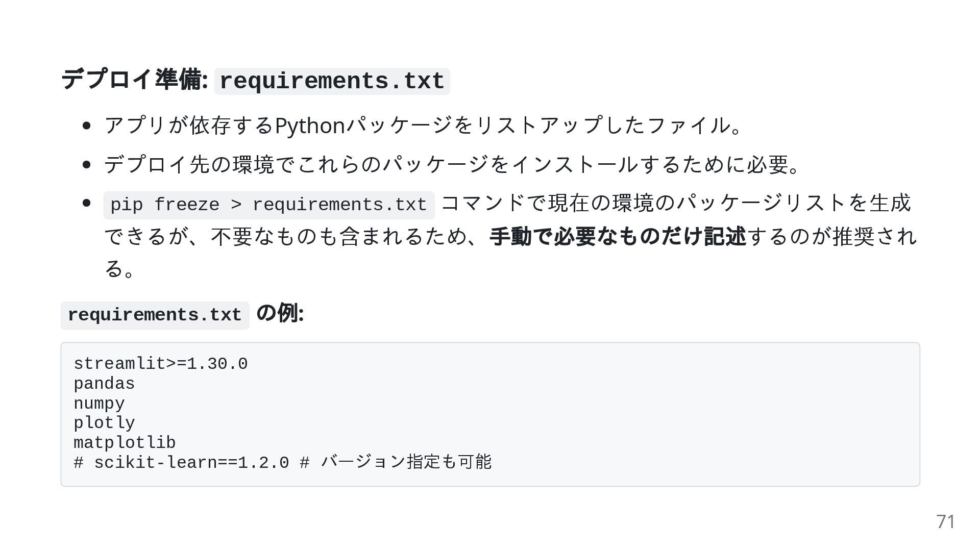Click the wrapped last line る。

pos(119,269)
